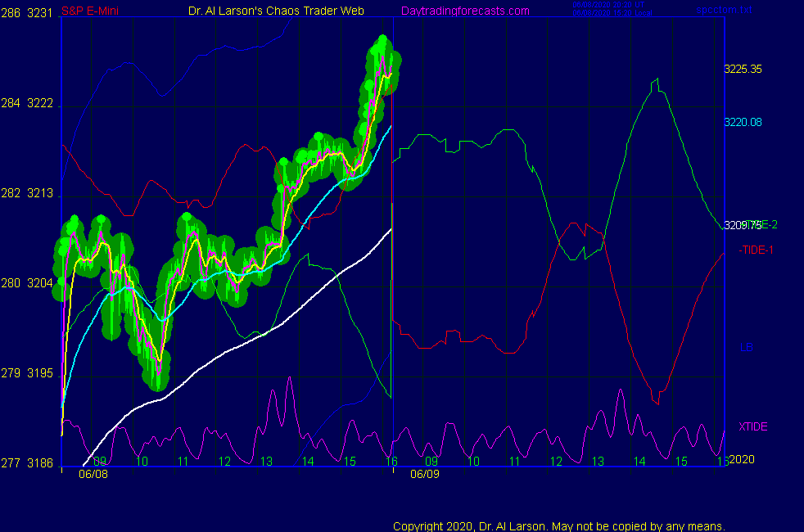Click the red -TIDE-1 legend label
This screenshot has height=532, width=804.
[756, 250]
